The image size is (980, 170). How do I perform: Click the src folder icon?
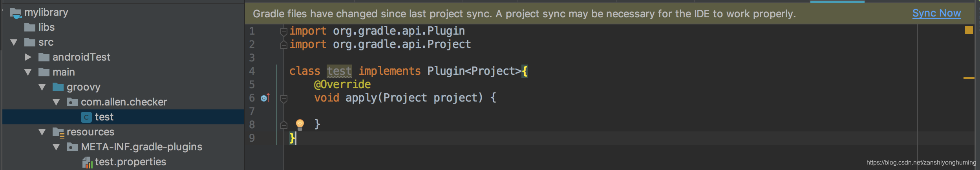pos(30,42)
